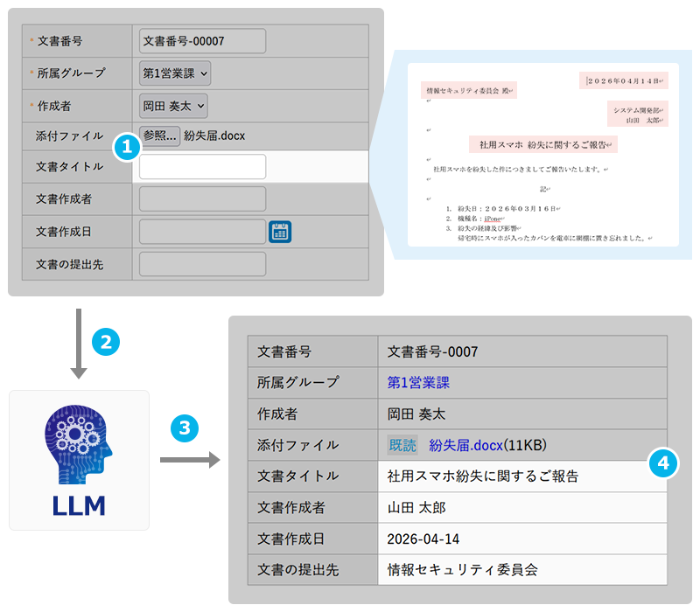Select result value 2026-04-14
700x612 pixels.
pos(423,539)
